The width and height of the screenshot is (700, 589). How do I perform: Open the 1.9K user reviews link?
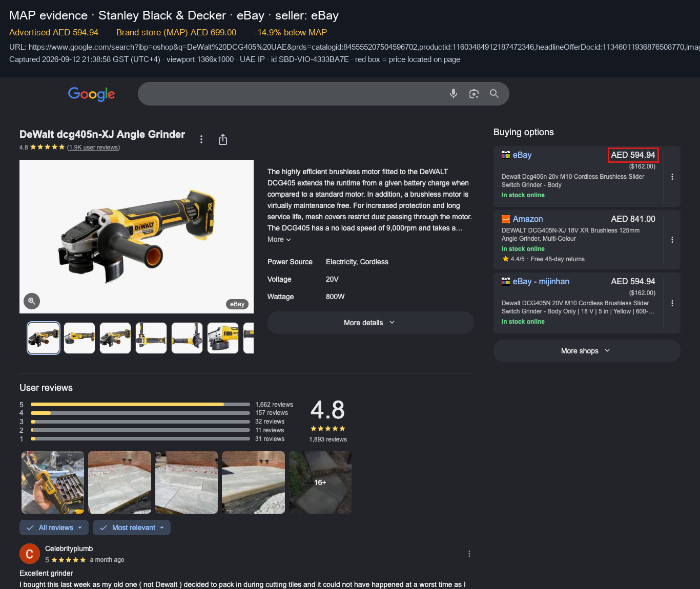pyautogui.click(x=93, y=148)
